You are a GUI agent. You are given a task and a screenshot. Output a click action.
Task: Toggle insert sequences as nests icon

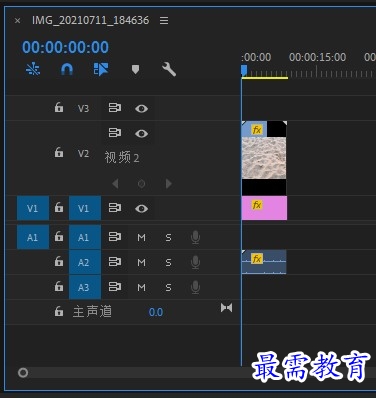[33, 69]
